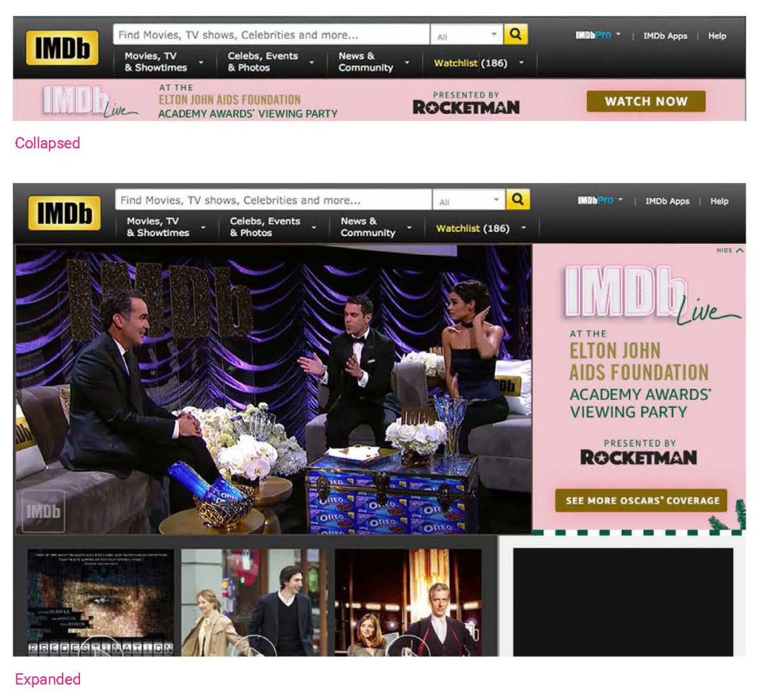Screen dimensions: 759x700
Task: Click the IMDb watermark in the video corner
Action: click(x=43, y=511)
